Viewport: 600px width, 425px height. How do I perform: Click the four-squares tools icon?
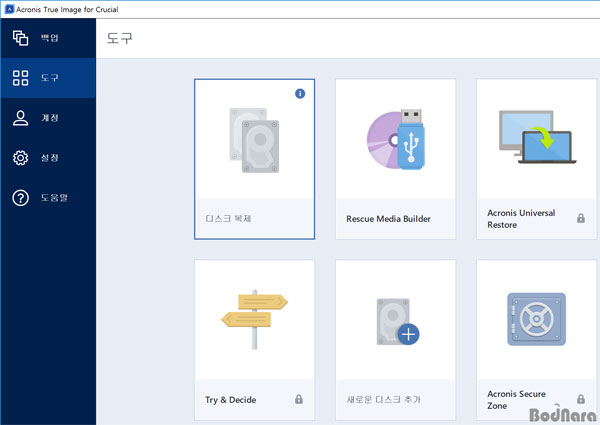click(20, 78)
